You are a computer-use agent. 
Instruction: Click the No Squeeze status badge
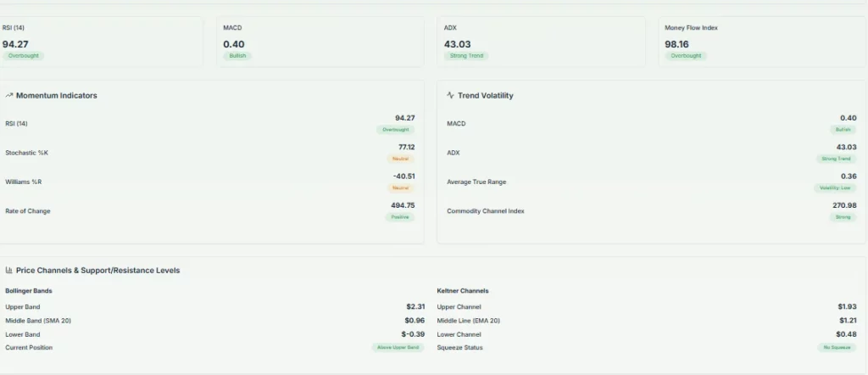click(x=837, y=348)
